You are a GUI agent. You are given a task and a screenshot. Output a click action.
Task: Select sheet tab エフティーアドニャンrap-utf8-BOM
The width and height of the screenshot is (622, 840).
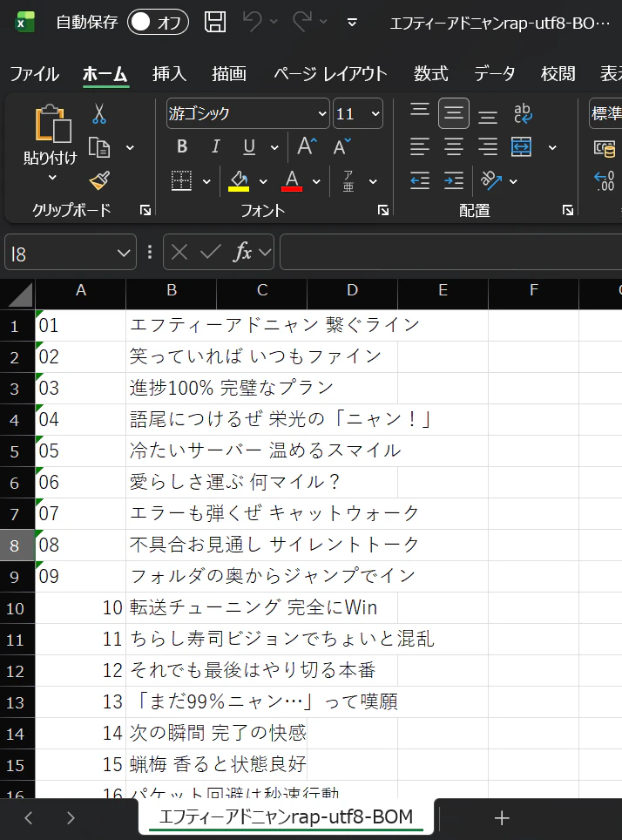coord(286,816)
